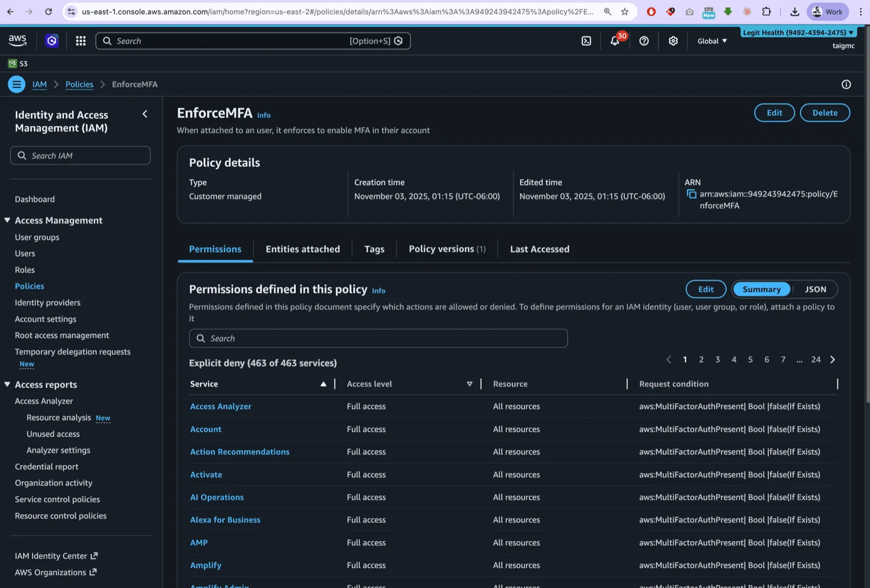Image resolution: width=870 pixels, height=588 pixels.
Task: Launch CloudShell from the top toolbar
Action: click(x=586, y=41)
